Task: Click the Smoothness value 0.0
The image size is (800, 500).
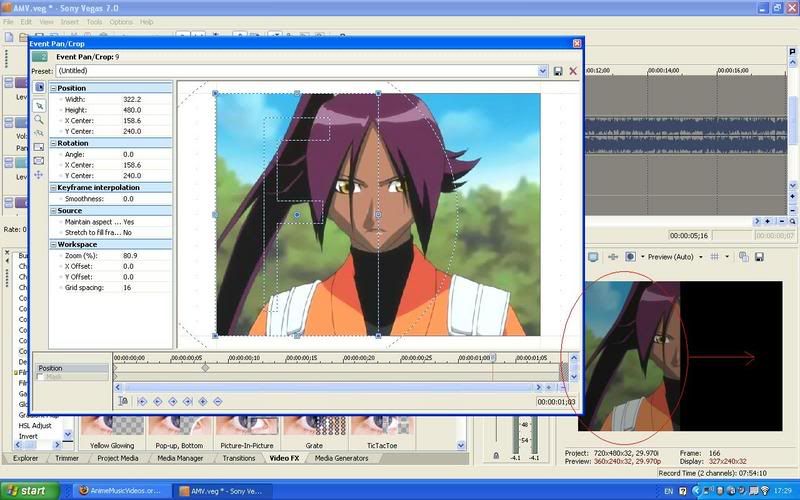Action: [x=128, y=198]
